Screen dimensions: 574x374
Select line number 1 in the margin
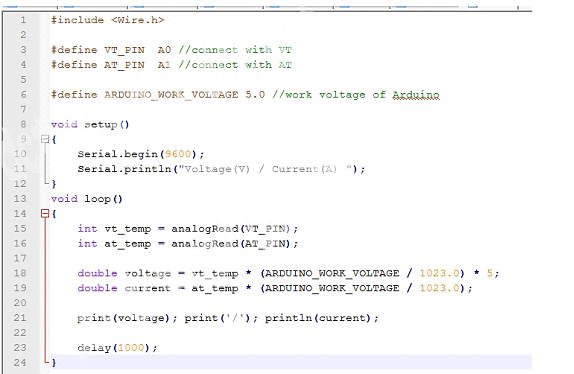pos(23,20)
